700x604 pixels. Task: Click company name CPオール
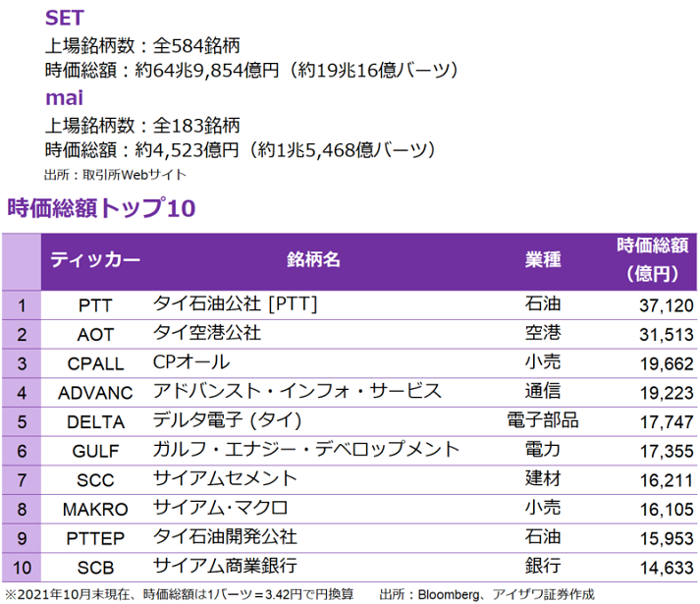click(191, 362)
